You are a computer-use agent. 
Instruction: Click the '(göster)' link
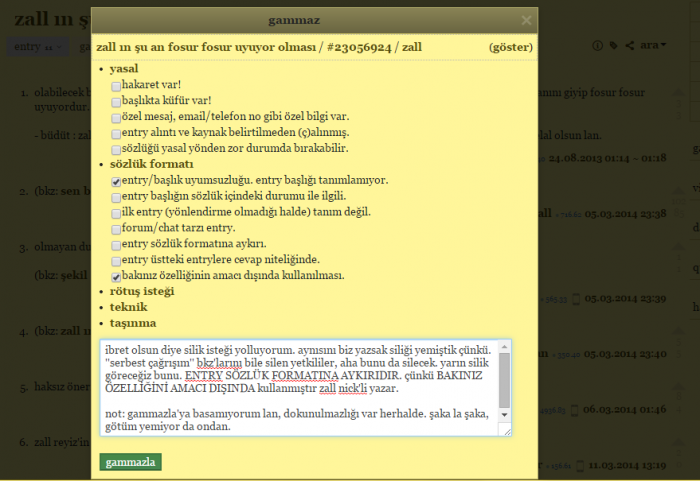coord(510,47)
